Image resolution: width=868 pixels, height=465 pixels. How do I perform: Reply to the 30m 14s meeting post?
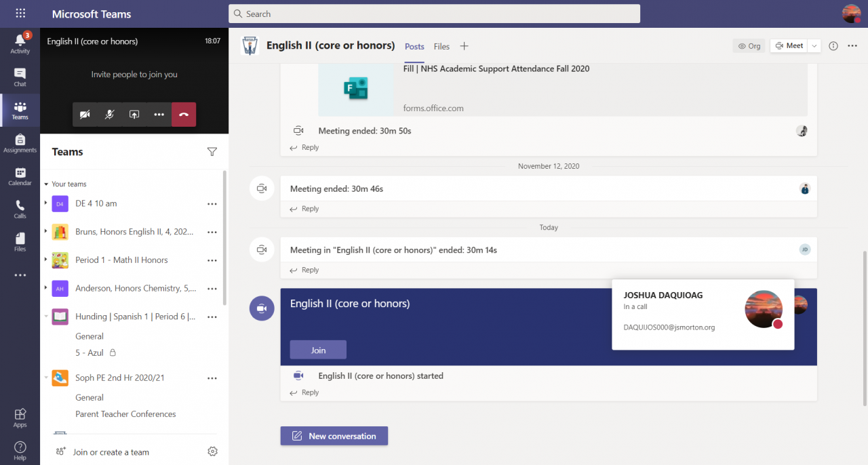304,270
